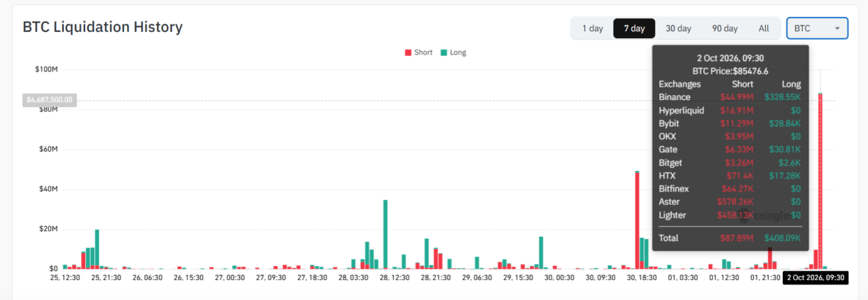Click the 26, 06:30 x-axis label
Image resolution: width=868 pixels, height=300 pixels.
tap(147, 278)
